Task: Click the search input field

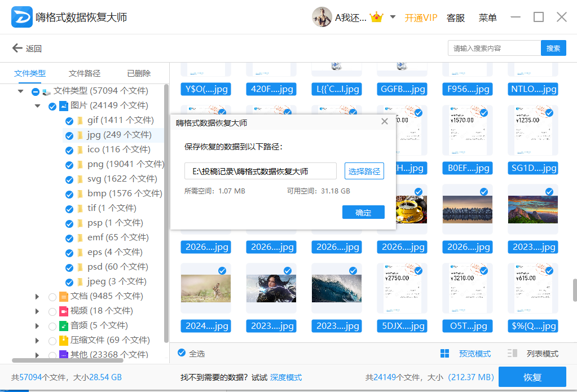Action: tap(494, 49)
